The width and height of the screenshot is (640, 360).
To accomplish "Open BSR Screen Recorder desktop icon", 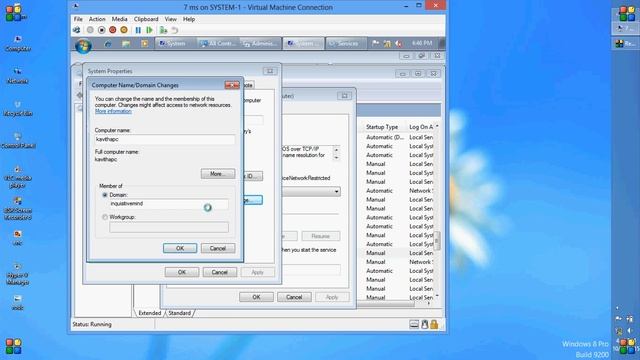I will (18, 209).
